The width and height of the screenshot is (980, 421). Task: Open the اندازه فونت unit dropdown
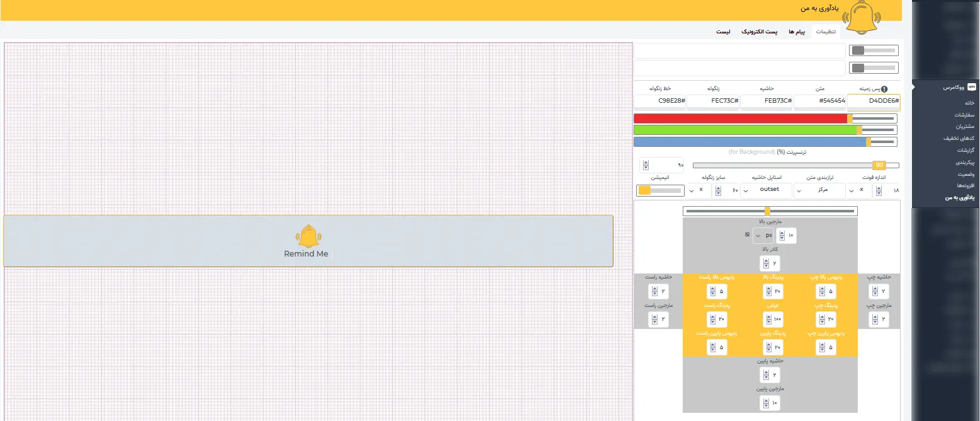tap(860, 190)
